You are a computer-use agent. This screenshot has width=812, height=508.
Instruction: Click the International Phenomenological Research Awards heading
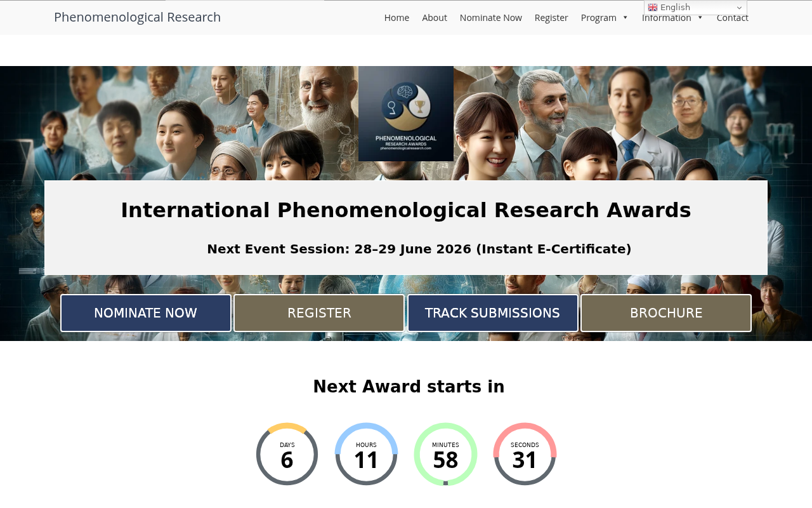[406, 210]
